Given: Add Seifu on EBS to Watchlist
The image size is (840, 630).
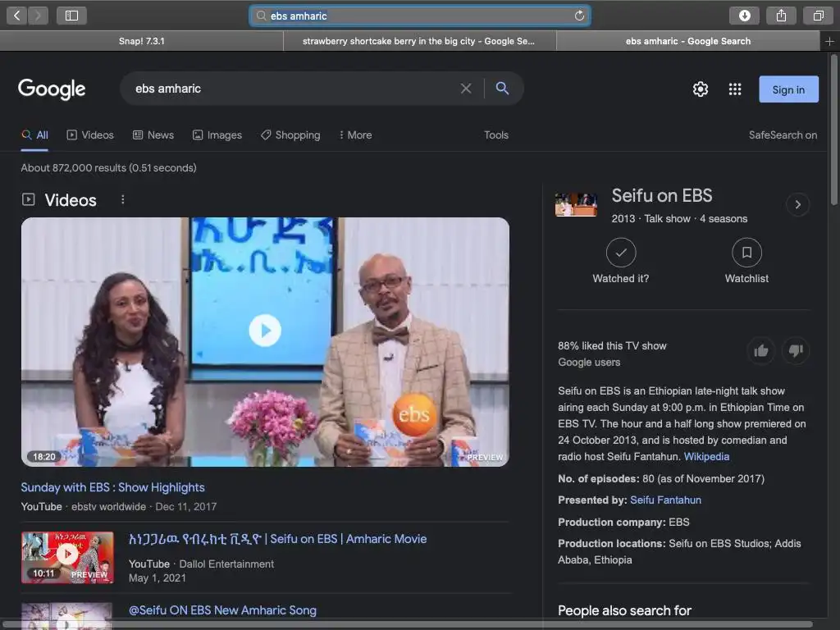Looking at the screenshot, I should [x=746, y=253].
